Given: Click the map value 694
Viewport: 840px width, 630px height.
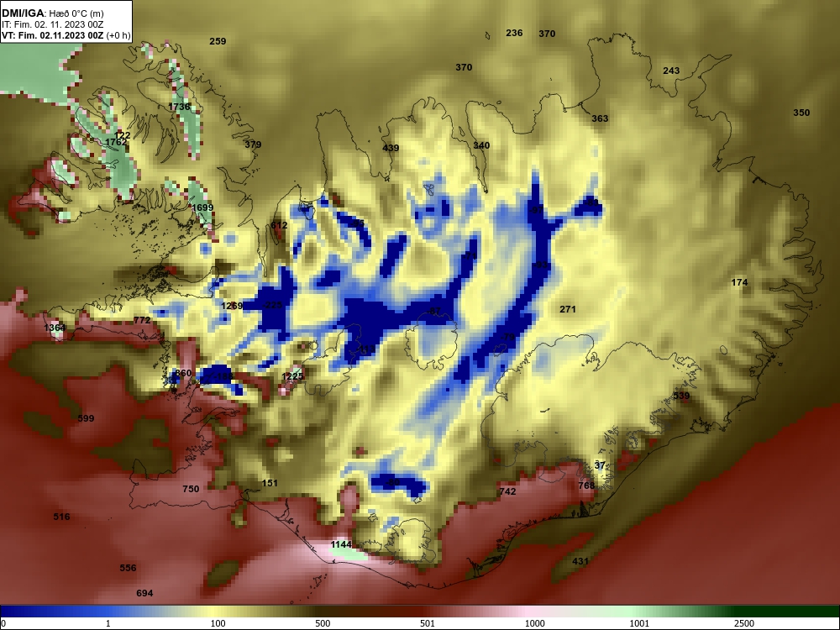Looking at the screenshot, I should (144, 593).
